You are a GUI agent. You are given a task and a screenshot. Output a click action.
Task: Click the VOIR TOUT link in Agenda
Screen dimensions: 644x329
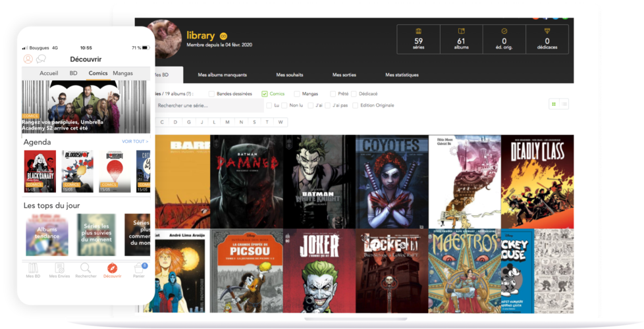(x=135, y=141)
